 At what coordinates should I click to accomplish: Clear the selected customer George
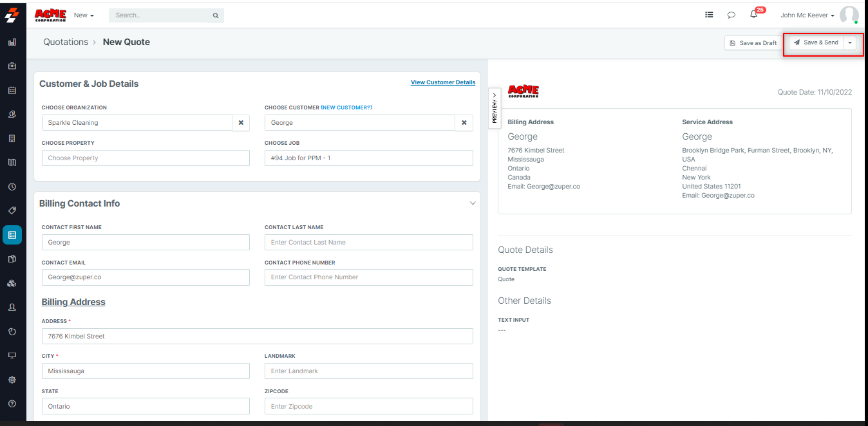[x=464, y=123]
